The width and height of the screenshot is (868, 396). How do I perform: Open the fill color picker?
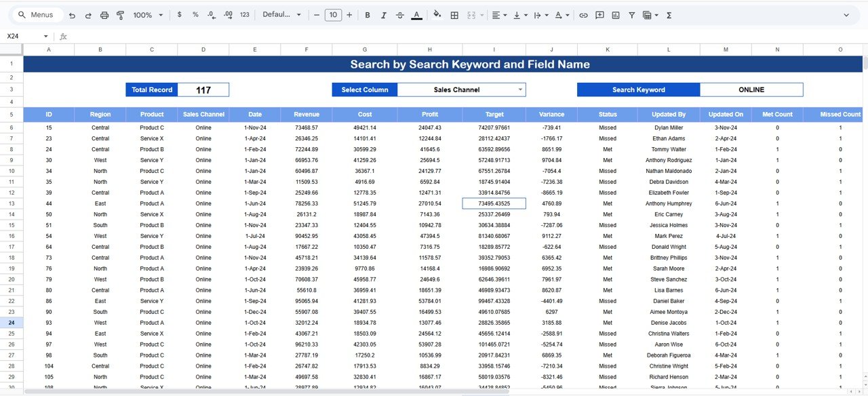pos(437,15)
